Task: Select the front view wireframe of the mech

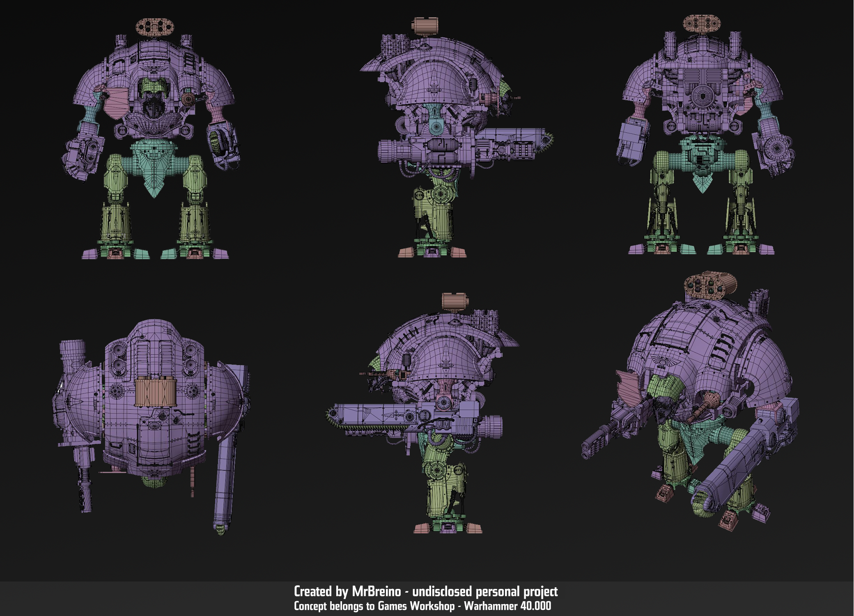Action: (151, 138)
